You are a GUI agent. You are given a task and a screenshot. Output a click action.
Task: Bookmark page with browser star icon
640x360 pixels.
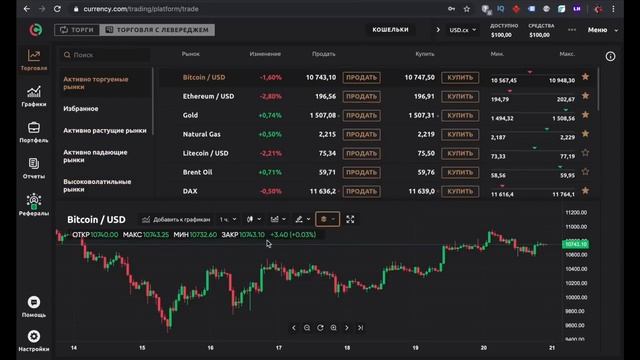[x=467, y=9]
